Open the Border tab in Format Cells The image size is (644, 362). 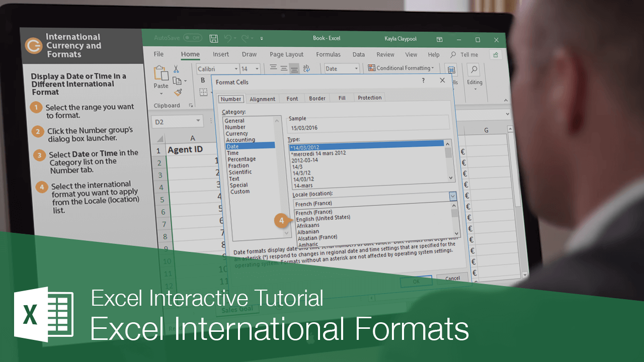(317, 98)
